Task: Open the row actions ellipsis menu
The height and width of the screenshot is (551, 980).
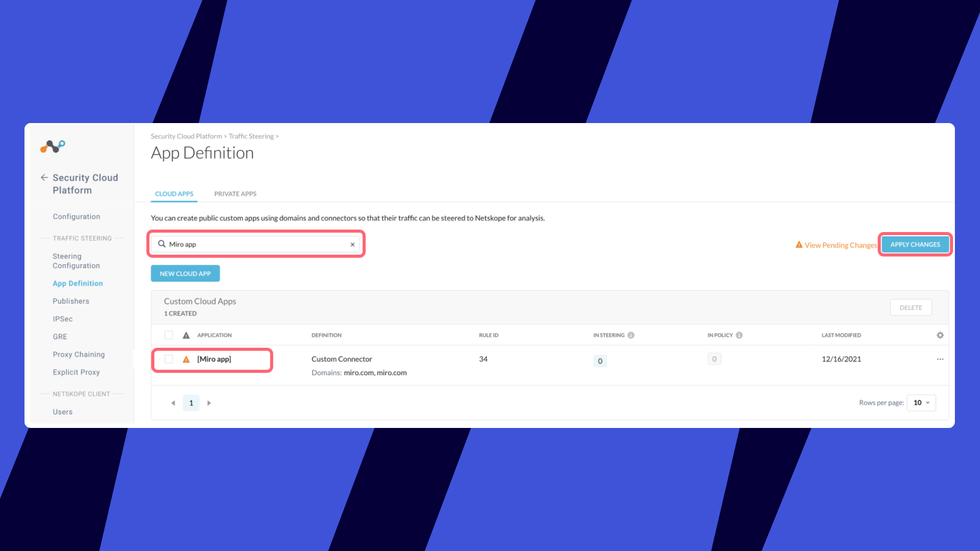Action: (x=940, y=359)
